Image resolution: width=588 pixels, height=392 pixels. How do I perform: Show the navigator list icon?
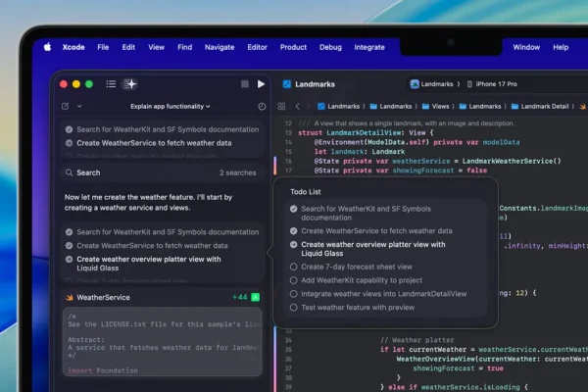(x=111, y=84)
